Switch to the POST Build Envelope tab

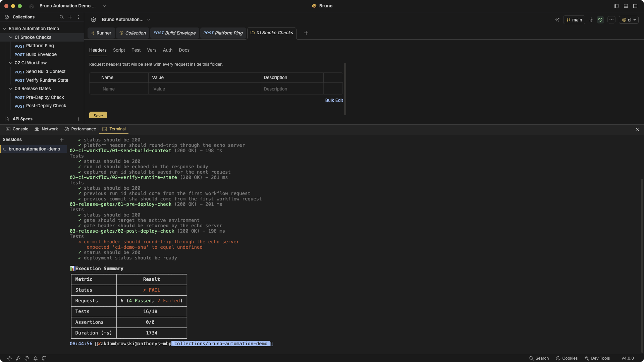coord(175,33)
